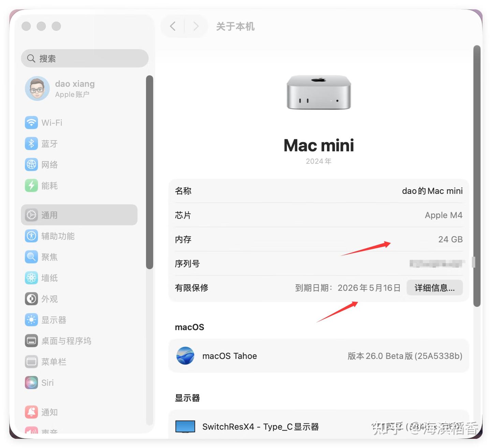Open the dao xiang Apple账户 entry
The height and width of the screenshot is (448, 491).
pyautogui.click(x=79, y=88)
